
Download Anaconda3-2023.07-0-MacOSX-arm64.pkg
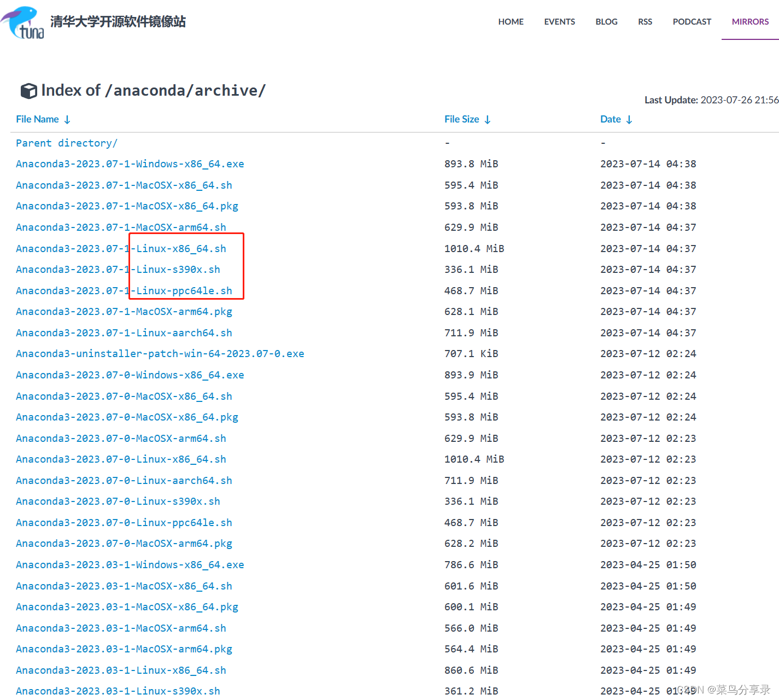124,544
